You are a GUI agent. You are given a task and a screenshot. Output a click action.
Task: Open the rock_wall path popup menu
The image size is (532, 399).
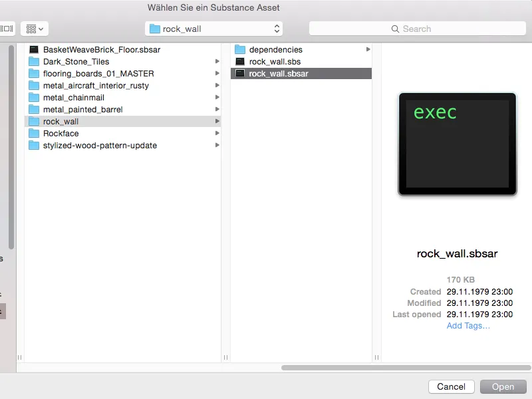213,29
